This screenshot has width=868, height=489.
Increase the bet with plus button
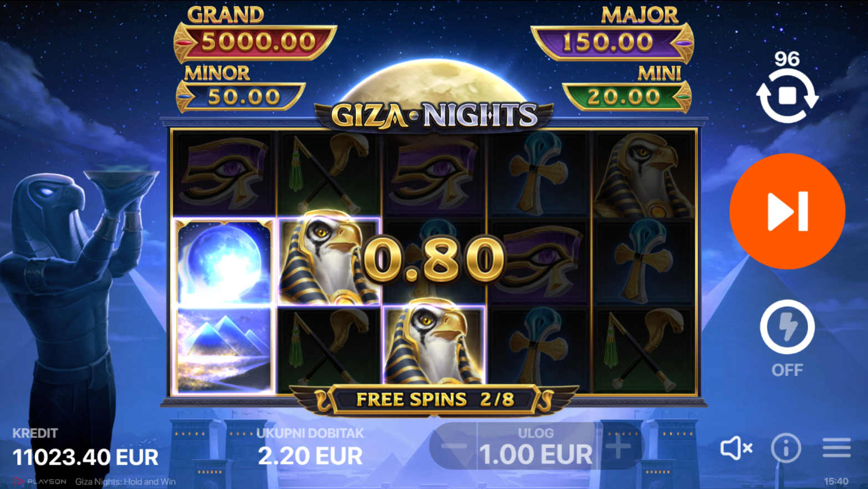(x=618, y=446)
